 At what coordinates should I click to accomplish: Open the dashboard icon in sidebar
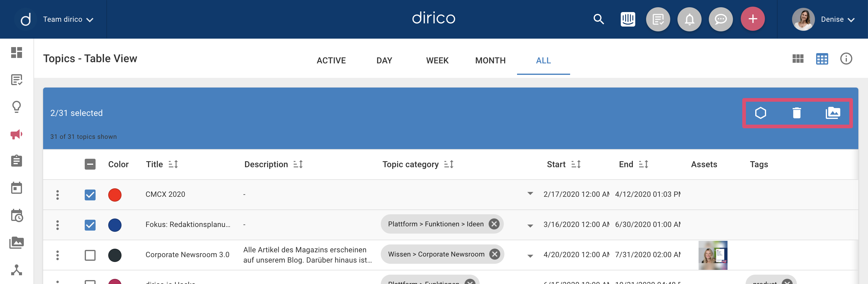pyautogui.click(x=17, y=53)
